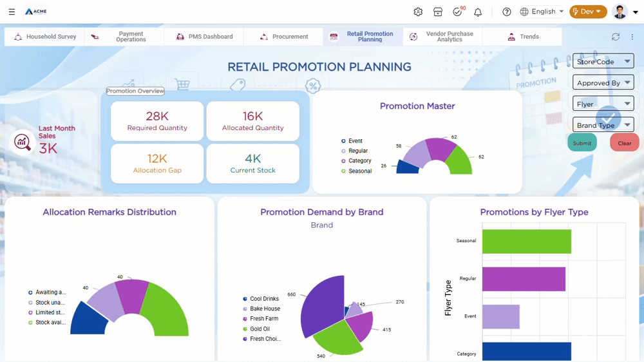Click the 12K Allocation Gap card

click(x=157, y=163)
